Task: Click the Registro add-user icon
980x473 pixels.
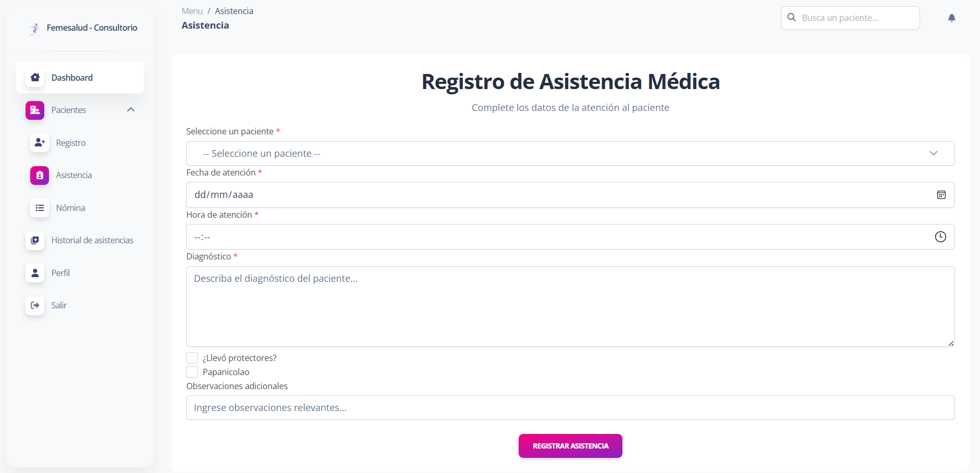Action: 40,142
